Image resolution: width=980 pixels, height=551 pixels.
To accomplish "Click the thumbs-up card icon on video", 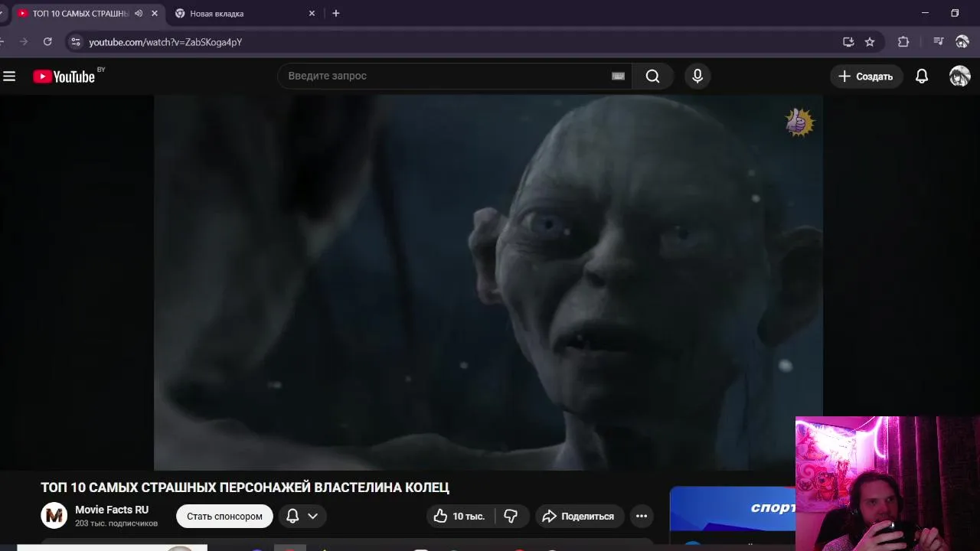I will coord(799,122).
